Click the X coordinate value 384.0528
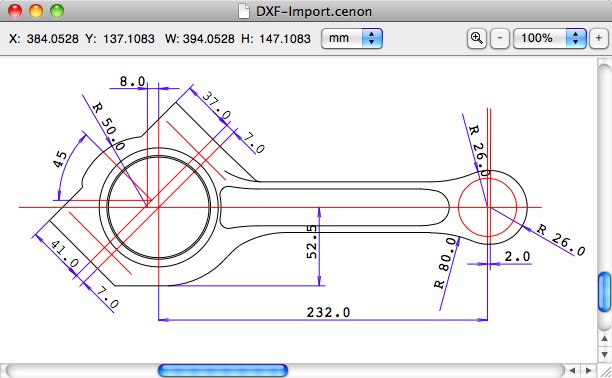The height and width of the screenshot is (378, 612). [x=53, y=39]
